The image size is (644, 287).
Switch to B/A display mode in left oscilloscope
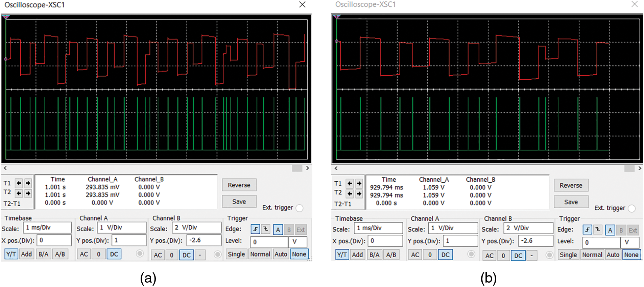point(43,254)
